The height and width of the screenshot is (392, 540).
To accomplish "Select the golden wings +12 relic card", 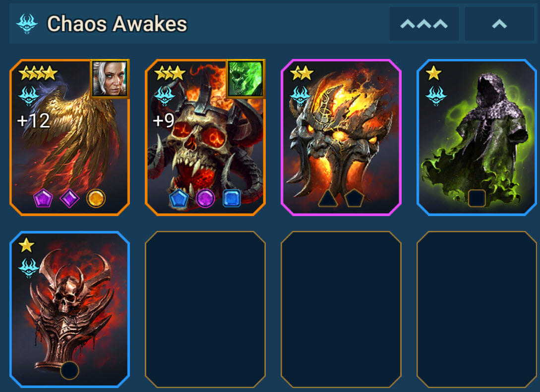I will click(x=69, y=137).
